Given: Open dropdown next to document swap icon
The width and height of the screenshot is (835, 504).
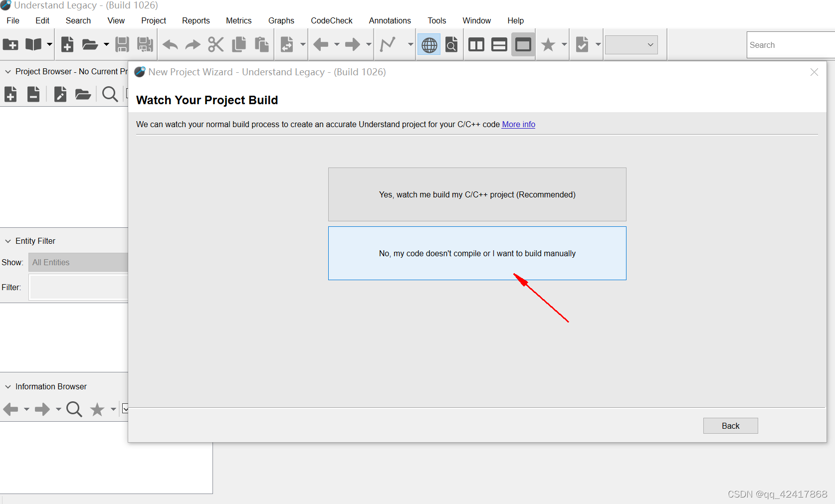Looking at the screenshot, I should click(x=303, y=45).
